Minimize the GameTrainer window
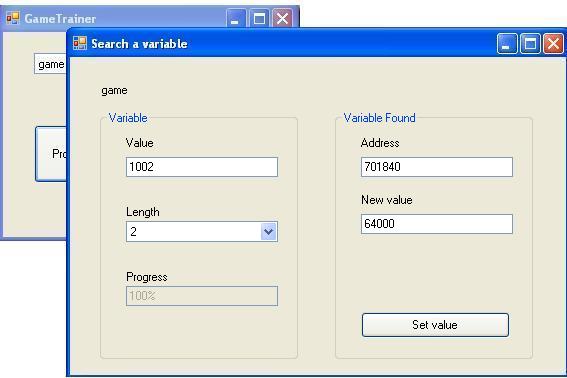Image resolution: width=567 pixels, height=378 pixels. tap(235, 18)
